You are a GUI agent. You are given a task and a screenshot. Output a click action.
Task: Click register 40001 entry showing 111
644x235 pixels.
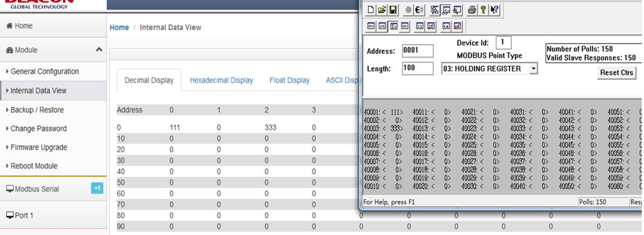pyautogui.click(x=383, y=112)
